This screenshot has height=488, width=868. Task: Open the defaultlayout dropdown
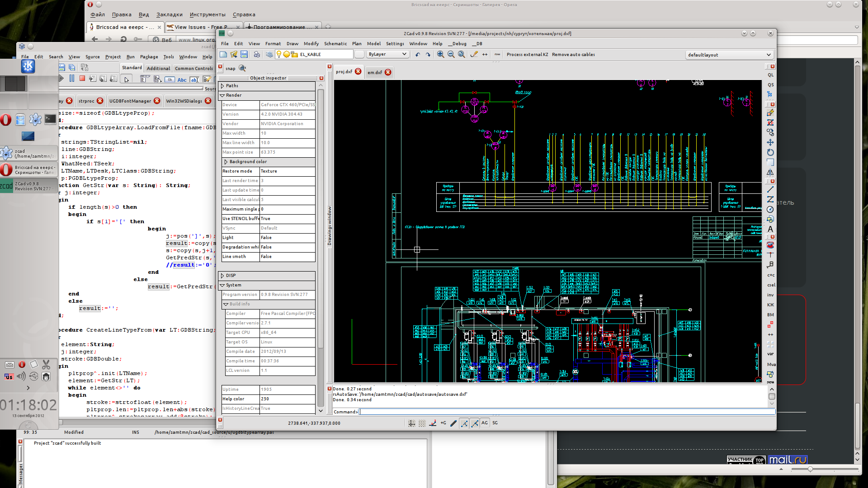click(x=729, y=55)
